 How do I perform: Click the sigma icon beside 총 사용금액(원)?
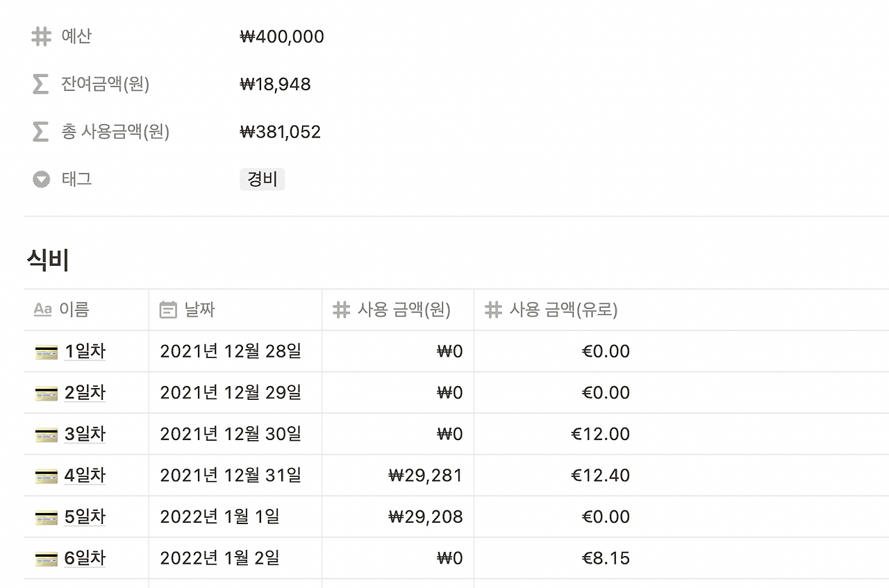tap(41, 131)
